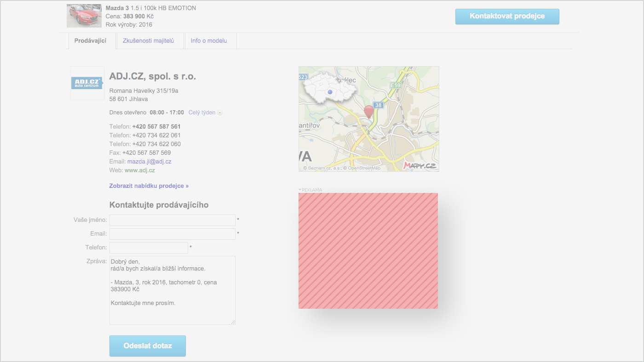
Task: Click the striped advertisement banner
Action: click(368, 251)
